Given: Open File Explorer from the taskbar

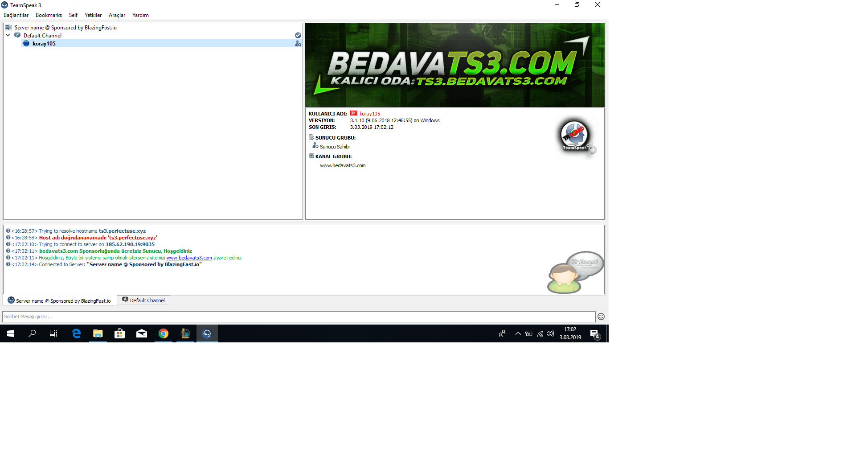Looking at the screenshot, I should [x=98, y=333].
